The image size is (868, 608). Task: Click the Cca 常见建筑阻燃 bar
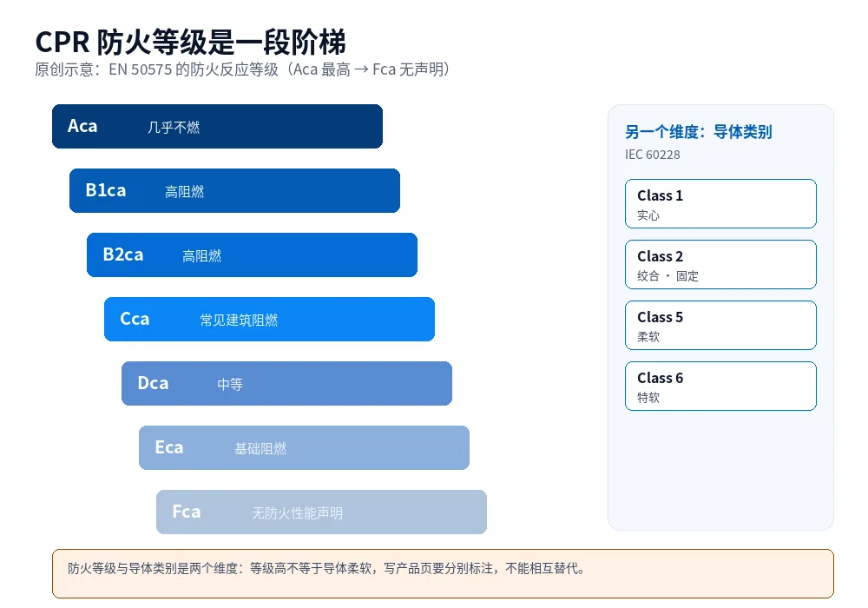[x=270, y=319]
